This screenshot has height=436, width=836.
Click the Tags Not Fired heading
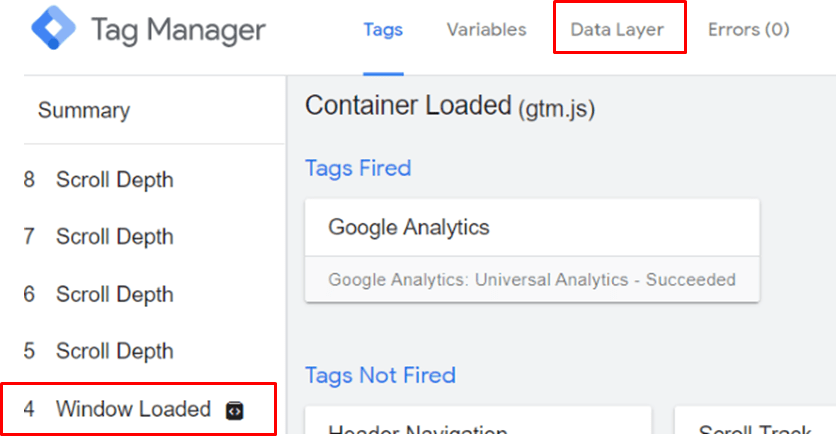[380, 375]
